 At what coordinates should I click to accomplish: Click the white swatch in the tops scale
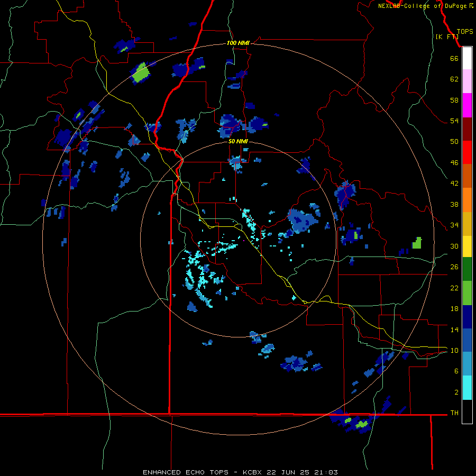coord(467,58)
